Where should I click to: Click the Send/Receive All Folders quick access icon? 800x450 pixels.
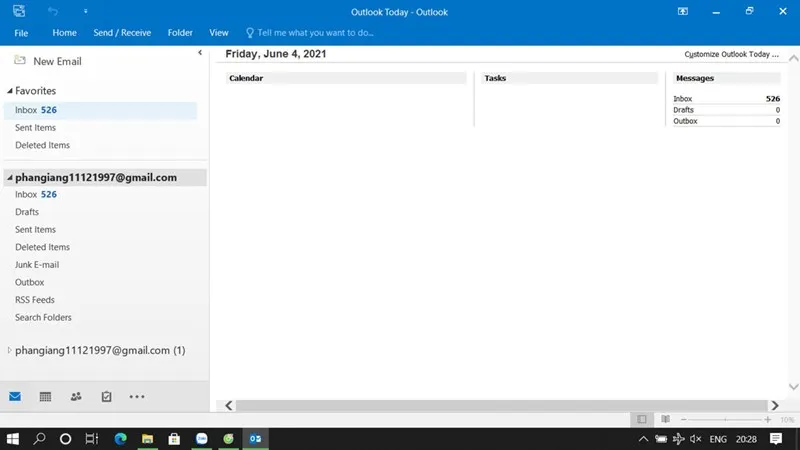(x=19, y=11)
